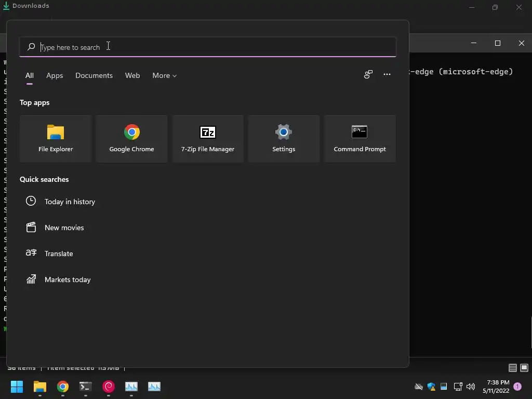Open the network tray icon
The height and width of the screenshot is (399, 532).
[458, 387]
